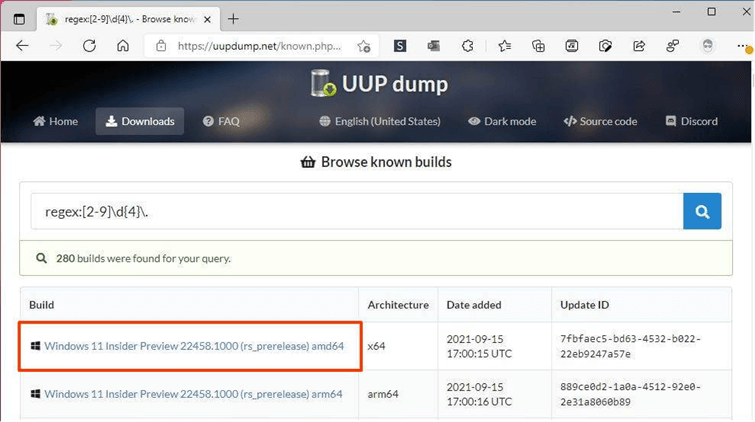The image size is (755, 422).
Task: Open Windows 11 Insider Preview 22458.1000 arm64 link
Action: (x=193, y=394)
